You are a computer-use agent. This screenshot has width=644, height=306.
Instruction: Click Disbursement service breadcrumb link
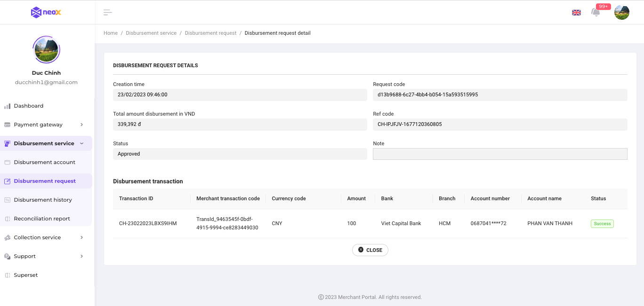151,33
